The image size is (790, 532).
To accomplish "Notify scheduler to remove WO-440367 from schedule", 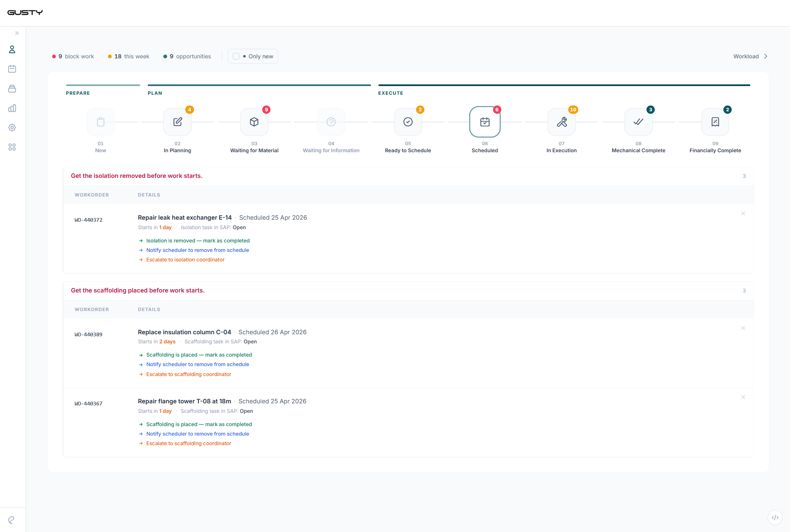I will (194, 434).
